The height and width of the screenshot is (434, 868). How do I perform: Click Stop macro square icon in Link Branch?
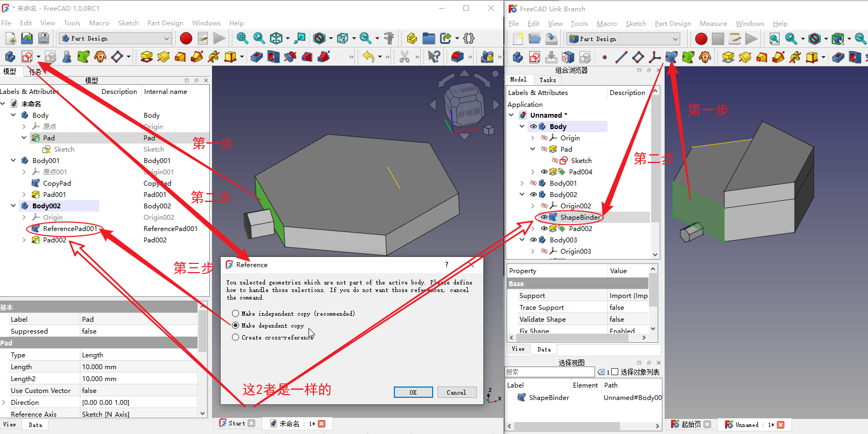(x=718, y=39)
